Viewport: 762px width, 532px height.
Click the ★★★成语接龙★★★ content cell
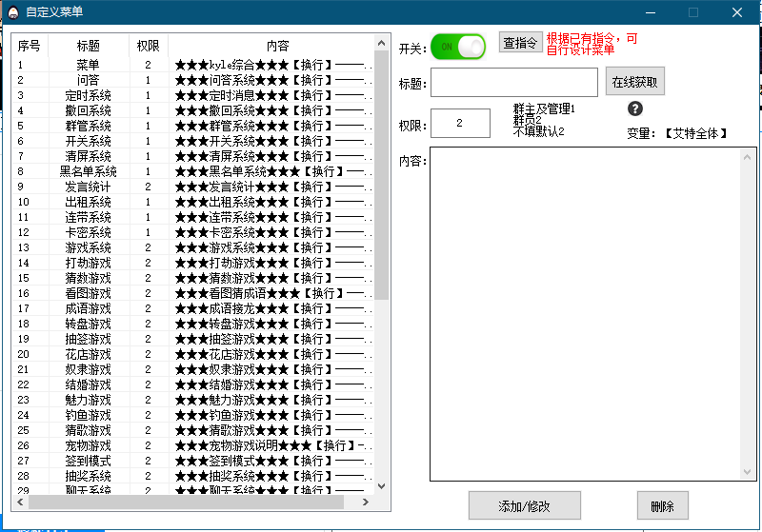point(271,308)
